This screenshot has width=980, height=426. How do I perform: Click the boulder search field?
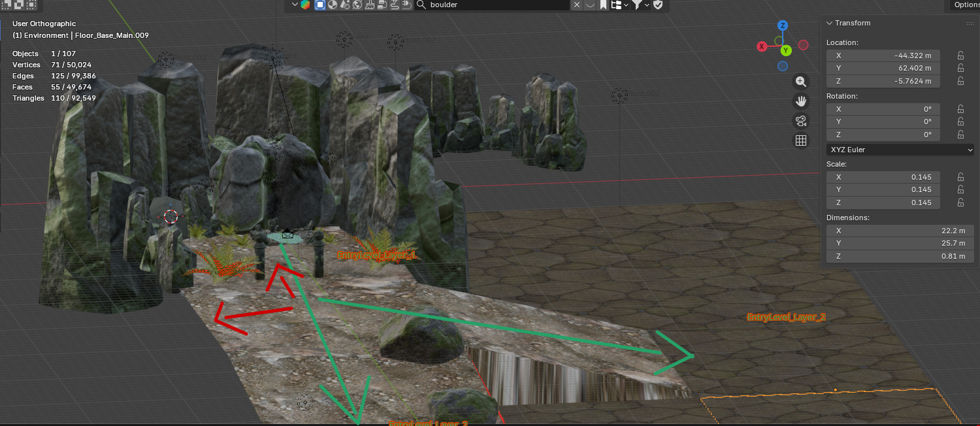(492, 5)
